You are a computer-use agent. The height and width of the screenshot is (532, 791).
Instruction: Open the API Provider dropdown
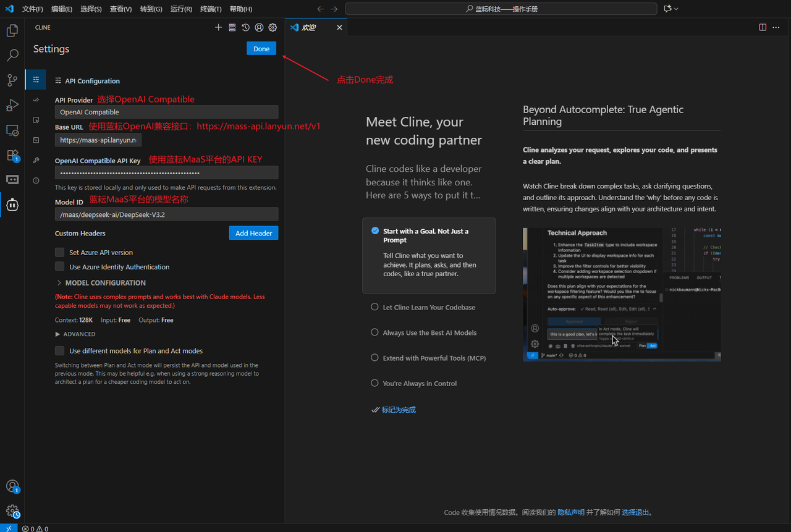pyautogui.click(x=166, y=112)
